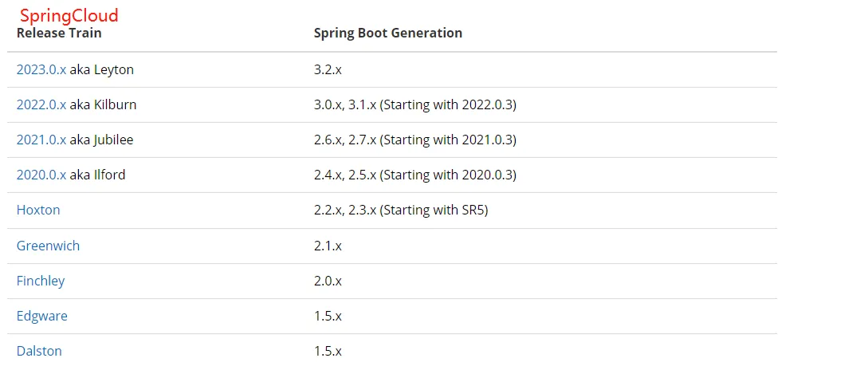Click the Release Train column header
868x366 pixels.
click(59, 33)
